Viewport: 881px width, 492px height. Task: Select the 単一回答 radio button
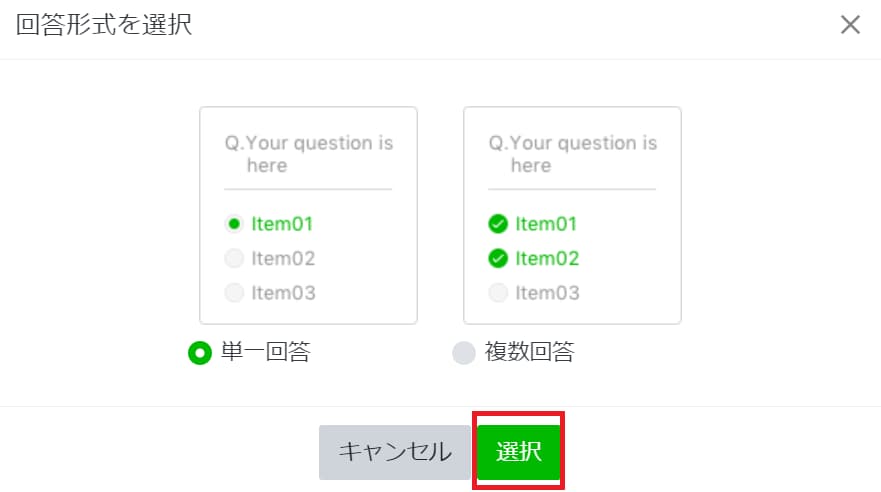[199, 353]
